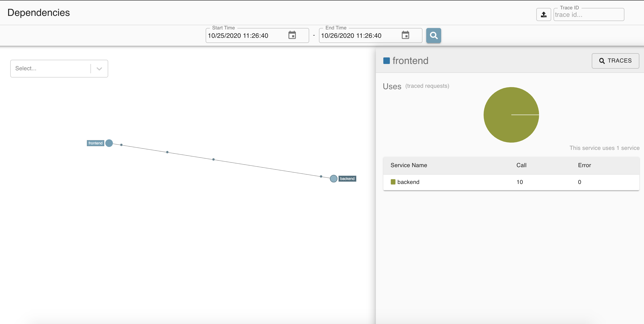This screenshot has height=324, width=644.
Task: Open the Start Time calendar picker
Action: point(292,35)
